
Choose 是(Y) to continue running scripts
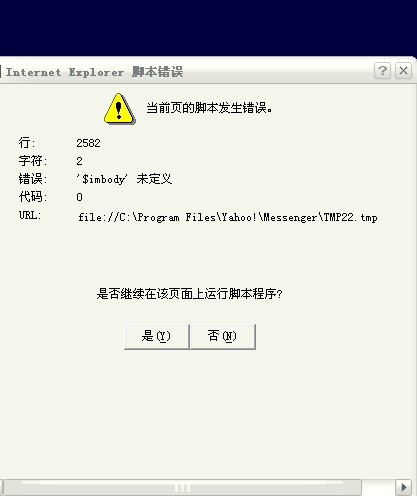click(x=156, y=336)
